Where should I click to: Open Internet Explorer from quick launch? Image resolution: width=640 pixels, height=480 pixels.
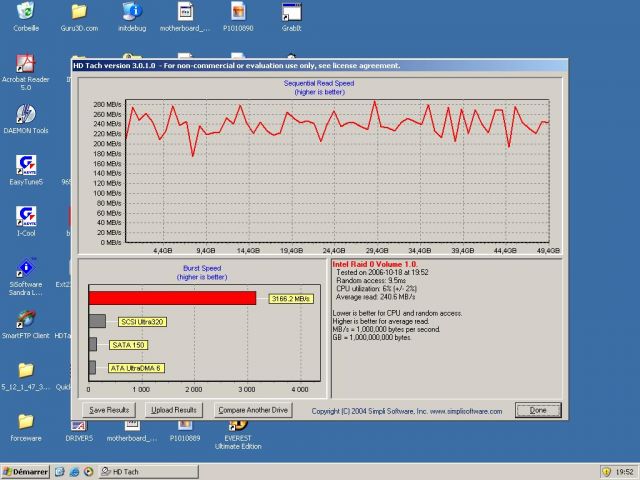(x=74, y=472)
